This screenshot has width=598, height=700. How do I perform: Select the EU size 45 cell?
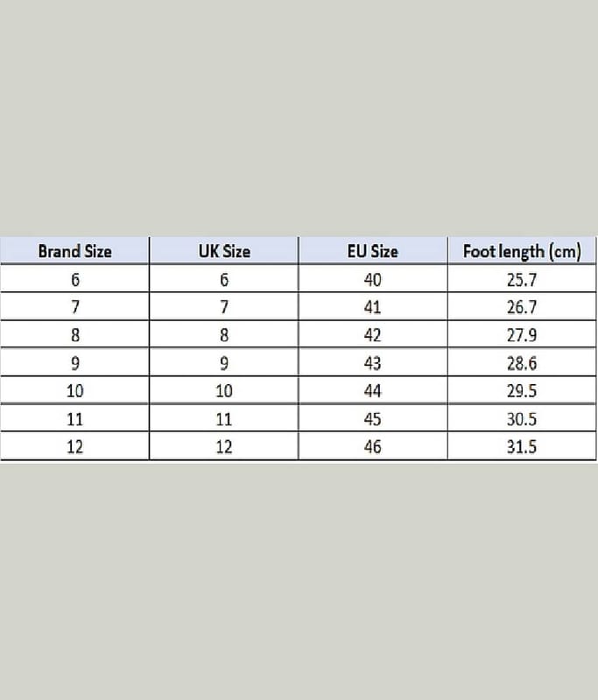click(372, 418)
